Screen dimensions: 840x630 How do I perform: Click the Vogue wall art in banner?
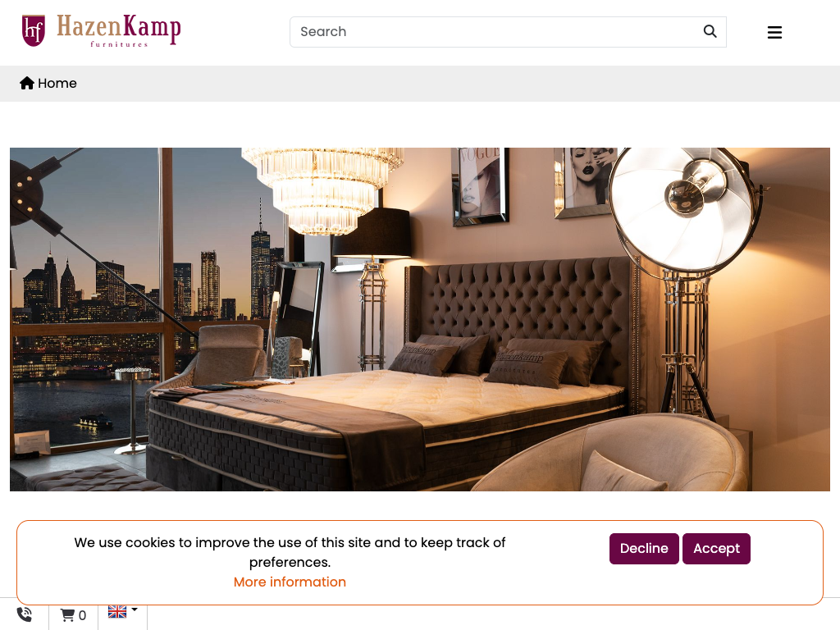tap(480, 185)
